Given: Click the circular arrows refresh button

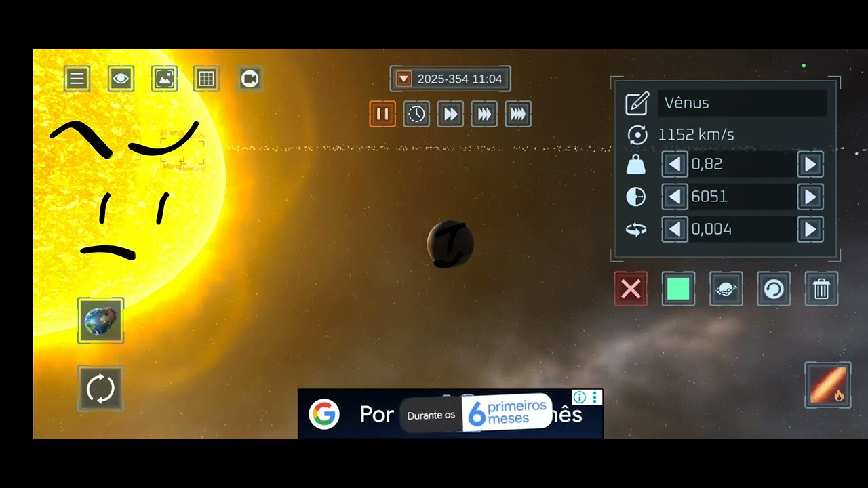Looking at the screenshot, I should click(100, 389).
